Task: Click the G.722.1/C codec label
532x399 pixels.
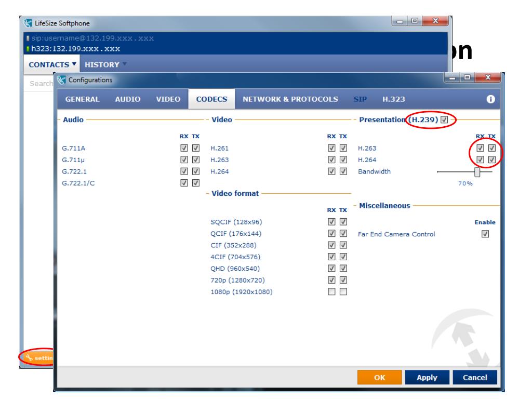Action: [x=78, y=183]
